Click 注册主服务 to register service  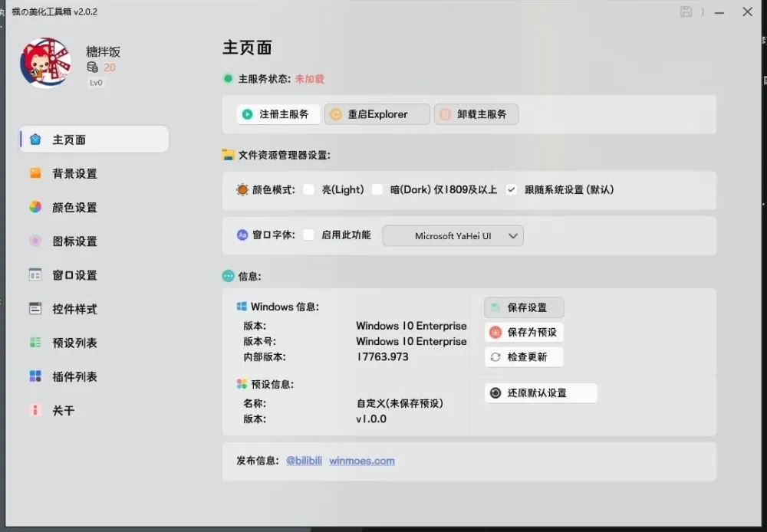(278, 113)
